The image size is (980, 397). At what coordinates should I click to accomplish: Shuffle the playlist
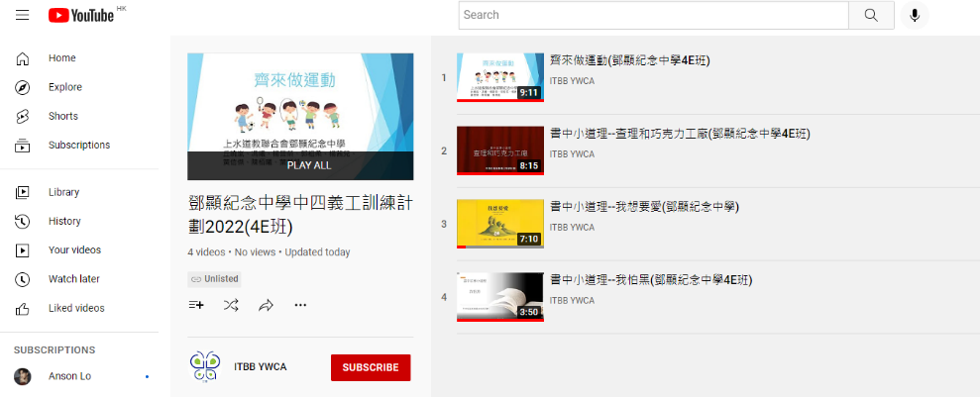[x=231, y=305]
